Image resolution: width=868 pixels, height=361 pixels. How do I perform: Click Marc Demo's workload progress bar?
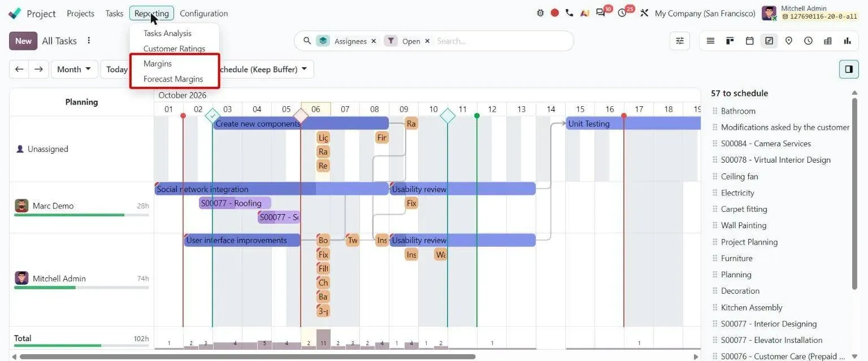point(81,215)
